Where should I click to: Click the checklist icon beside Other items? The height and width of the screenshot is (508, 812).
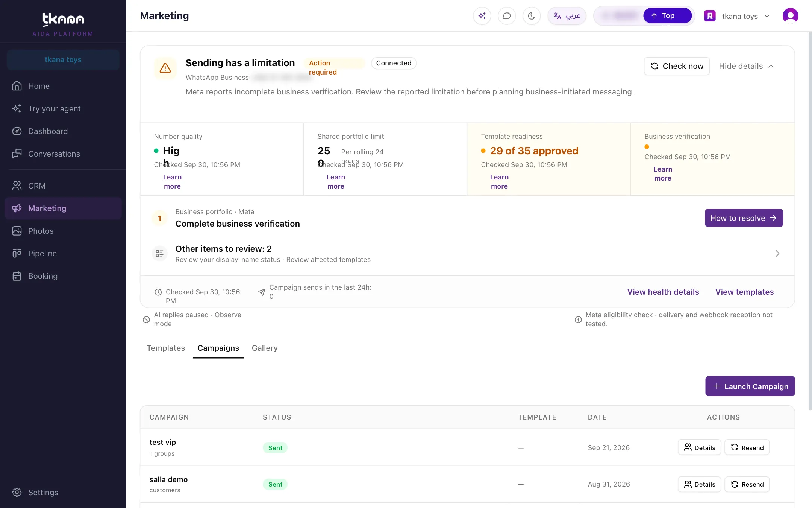[159, 254]
